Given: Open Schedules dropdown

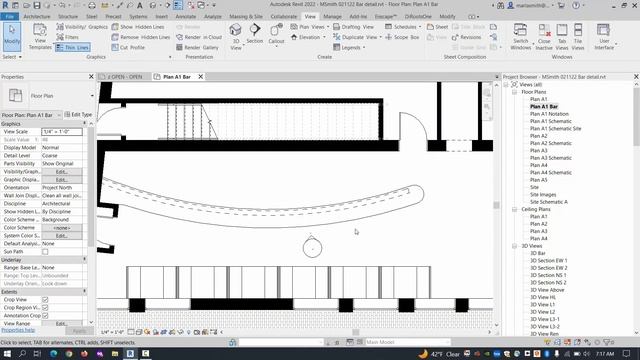Looking at the screenshot, I should [403, 27].
